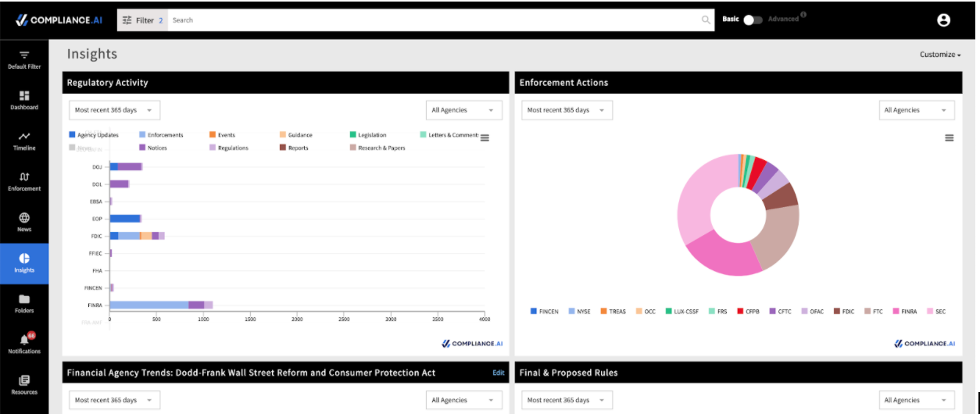Screen dimensions: 980x414
Task: Click NYSE legend color swatch
Action: (x=571, y=311)
